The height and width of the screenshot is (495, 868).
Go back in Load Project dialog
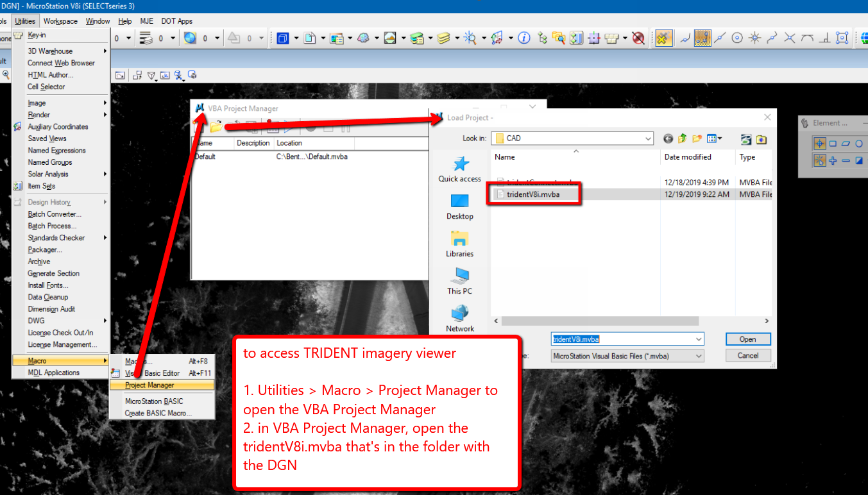(668, 138)
